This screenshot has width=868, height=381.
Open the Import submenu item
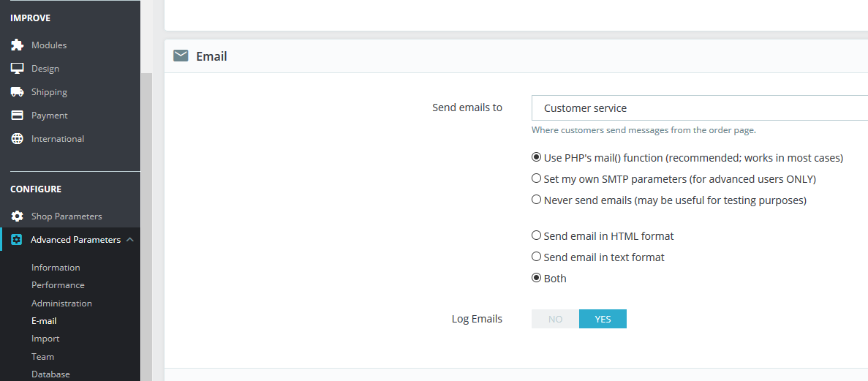pos(45,339)
